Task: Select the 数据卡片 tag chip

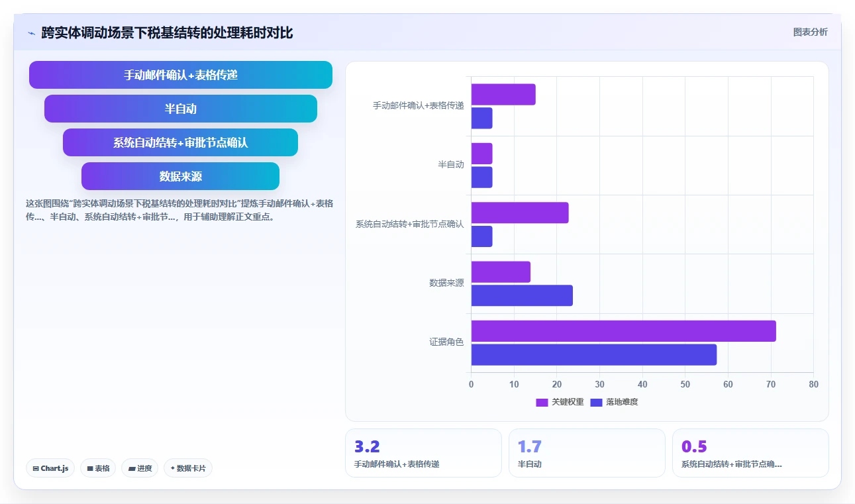Action: tap(188, 468)
